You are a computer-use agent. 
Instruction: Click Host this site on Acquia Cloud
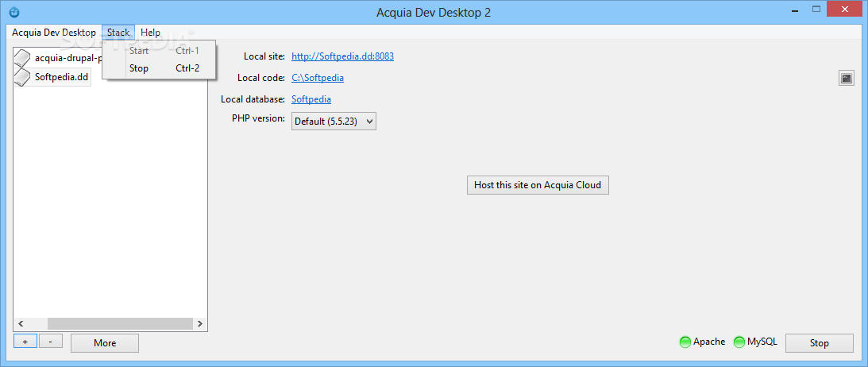pyautogui.click(x=538, y=185)
